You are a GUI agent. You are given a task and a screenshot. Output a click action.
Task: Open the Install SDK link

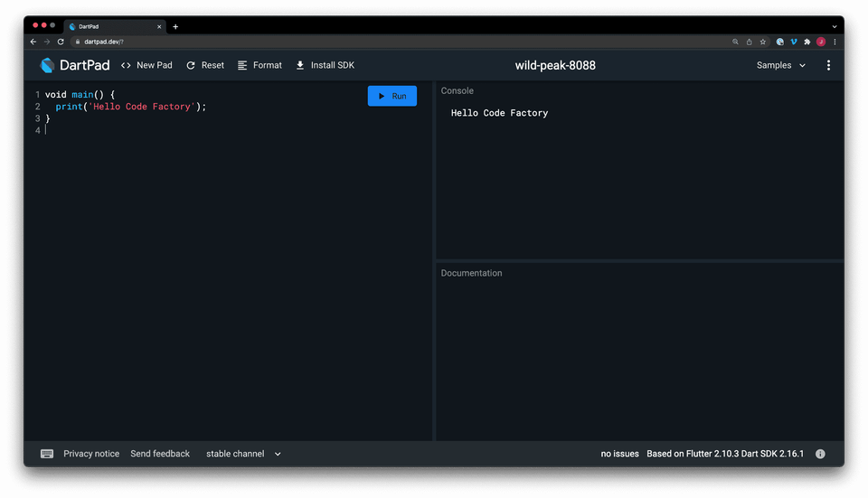(x=325, y=65)
